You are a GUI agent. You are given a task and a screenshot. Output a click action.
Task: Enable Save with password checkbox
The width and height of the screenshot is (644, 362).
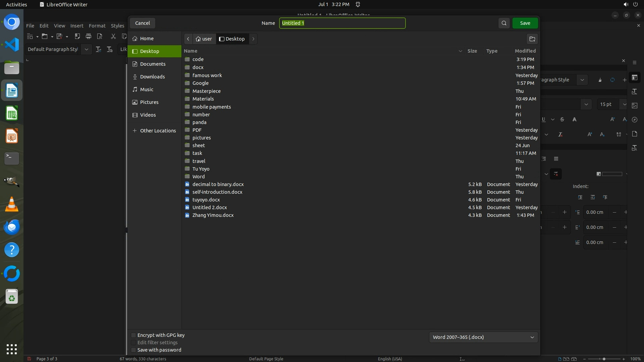(x=133, y=350)
